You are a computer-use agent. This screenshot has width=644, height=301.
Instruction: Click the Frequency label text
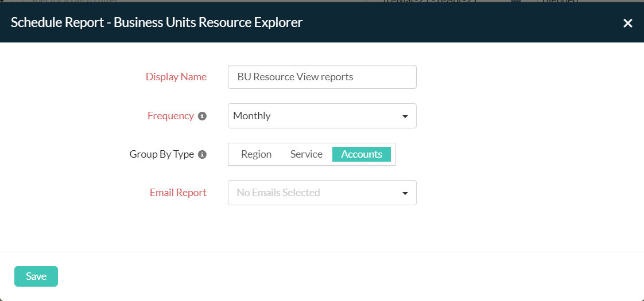(170, 116)
